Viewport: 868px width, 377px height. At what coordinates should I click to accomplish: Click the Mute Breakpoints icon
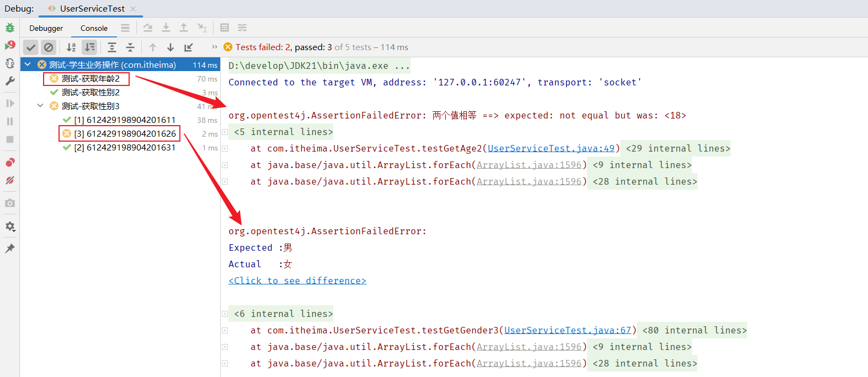[10, 180]
